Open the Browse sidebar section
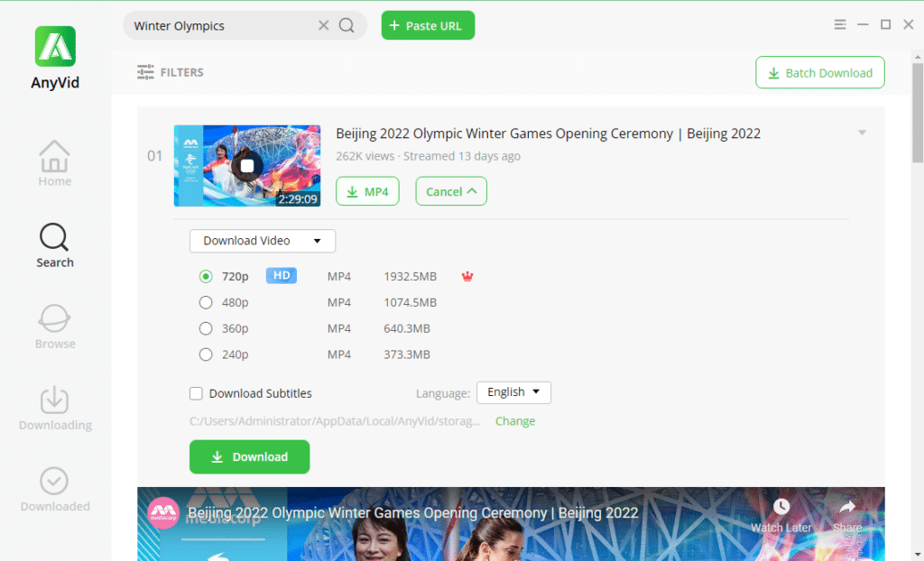The width and height of the screenshot is (924, 561). [x=55, y=326]
